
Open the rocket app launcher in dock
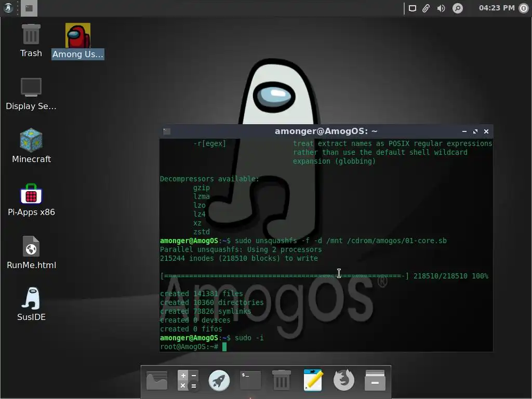[219, 380]
